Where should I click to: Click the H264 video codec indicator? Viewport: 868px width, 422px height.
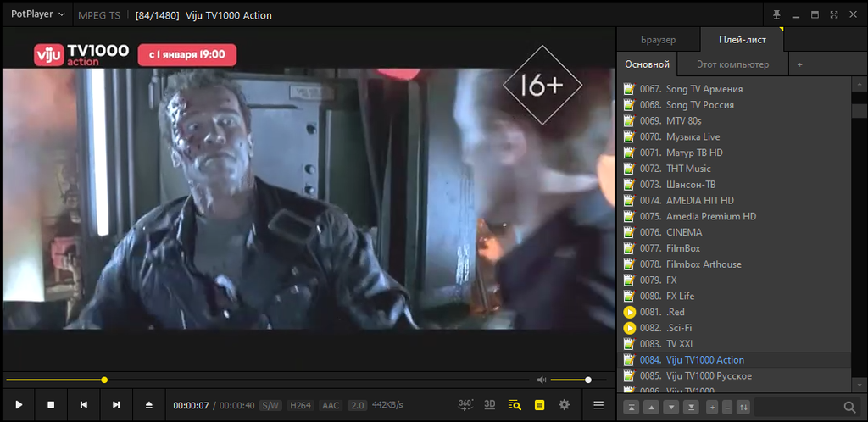[x=301, y=405]
